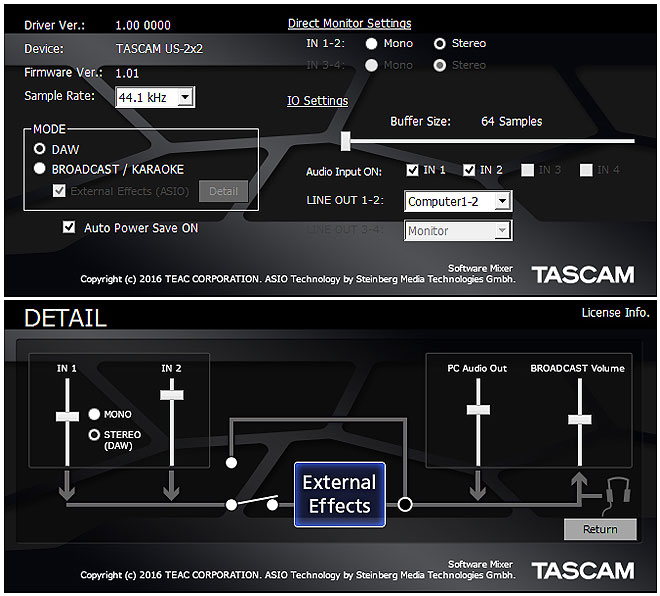Screen dimensions: 660x596
Task: Toggle Auto Power Save ON checkbox
Action: pos(69,228)
